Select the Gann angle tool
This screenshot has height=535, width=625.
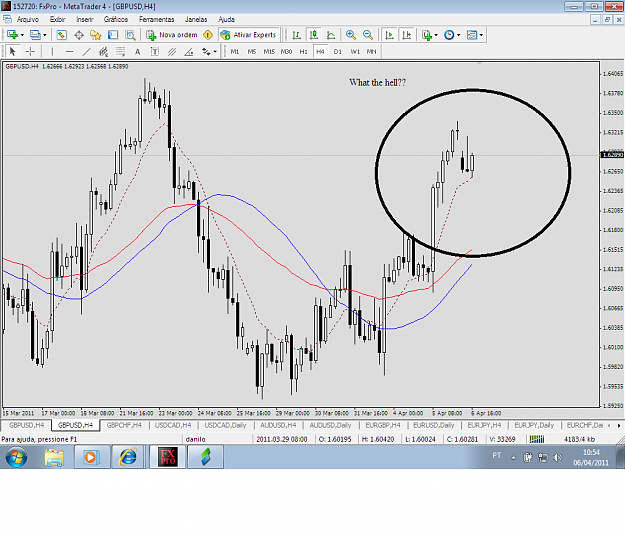pyautogui.click(x=189, y=51)
